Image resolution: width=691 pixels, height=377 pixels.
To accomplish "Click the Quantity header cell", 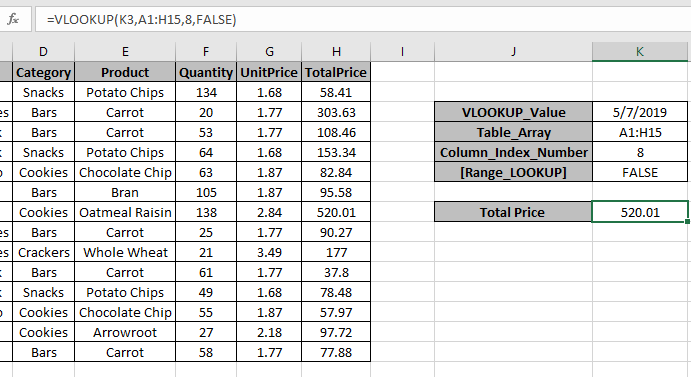I will [206, 72].
